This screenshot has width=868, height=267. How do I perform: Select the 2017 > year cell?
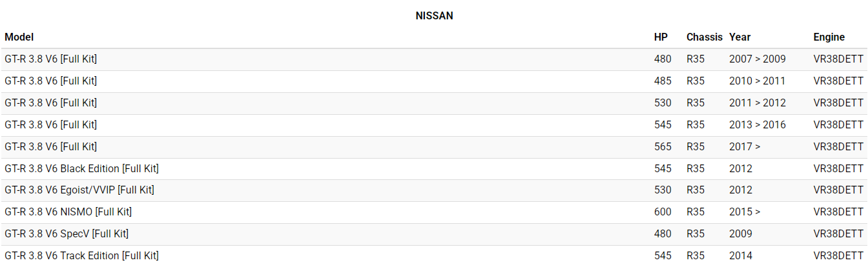745,146
